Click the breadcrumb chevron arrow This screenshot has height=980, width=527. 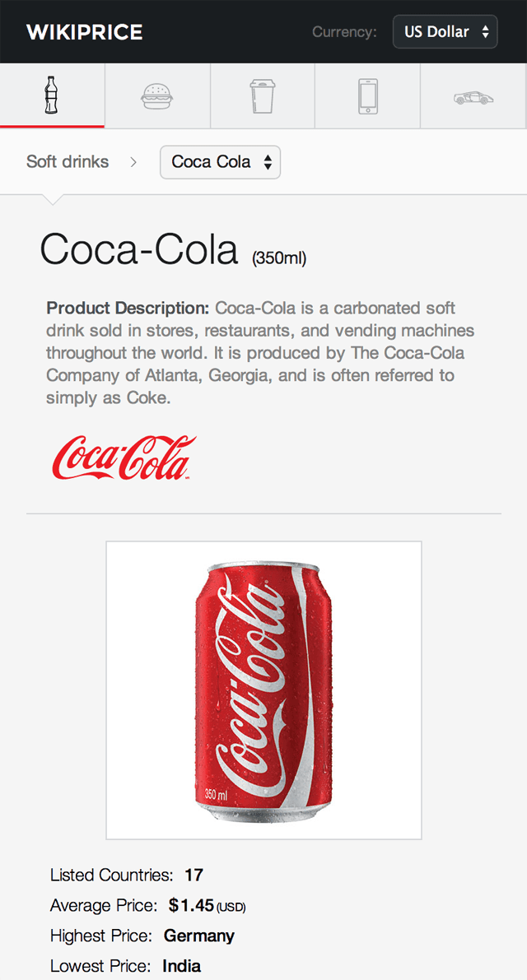(133, 162)
